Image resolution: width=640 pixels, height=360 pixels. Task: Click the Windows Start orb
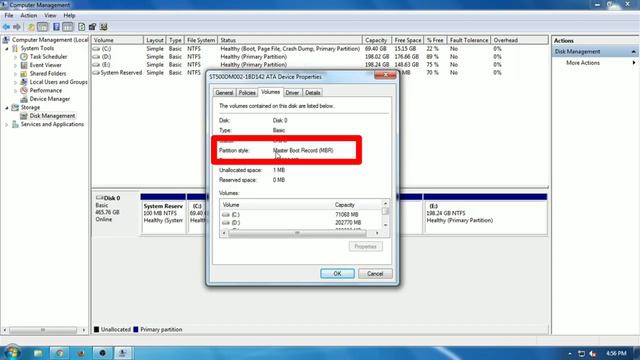pos(12,352)
